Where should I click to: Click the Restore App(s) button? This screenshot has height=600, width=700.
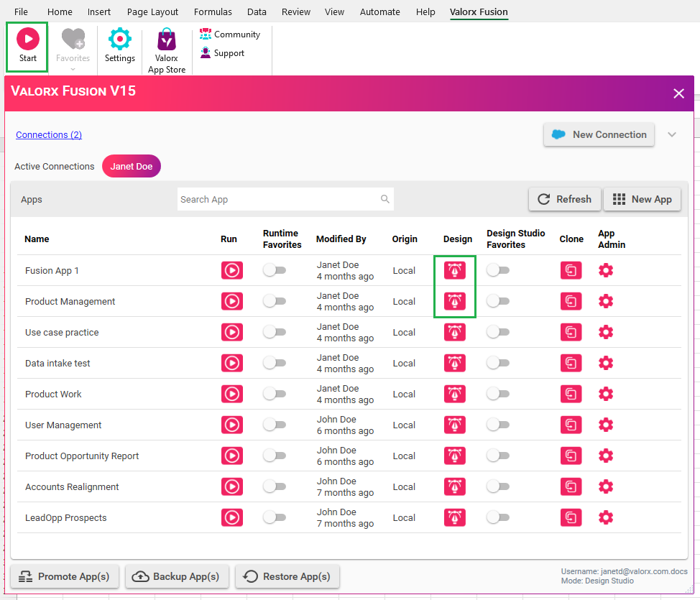tap(287, 576)
